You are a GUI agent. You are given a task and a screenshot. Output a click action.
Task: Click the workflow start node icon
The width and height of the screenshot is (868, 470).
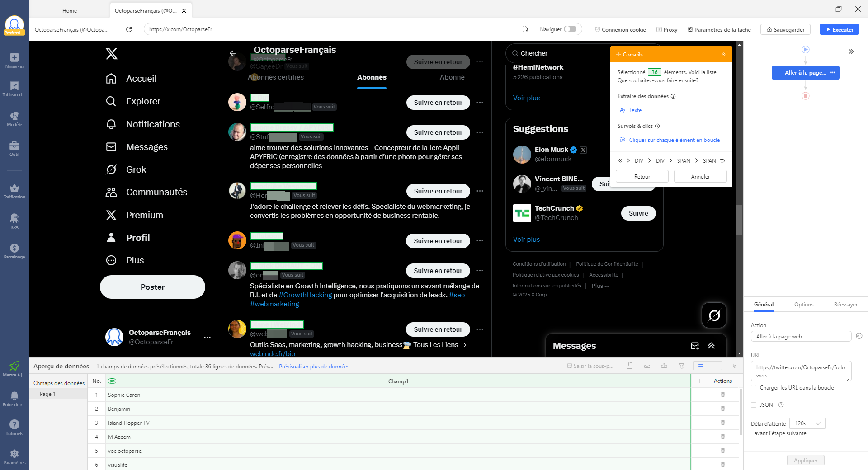(x=806, y=50)
